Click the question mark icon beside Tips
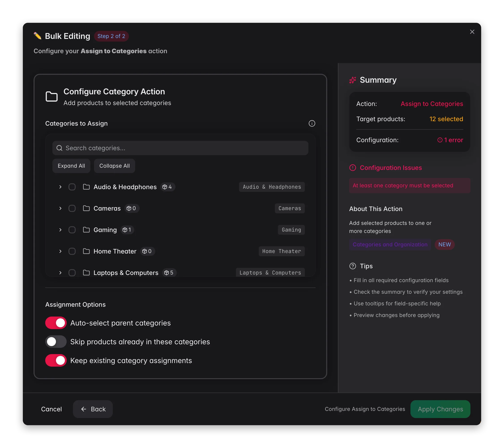This screenshot has height=448, width=504. click(353, 266)
